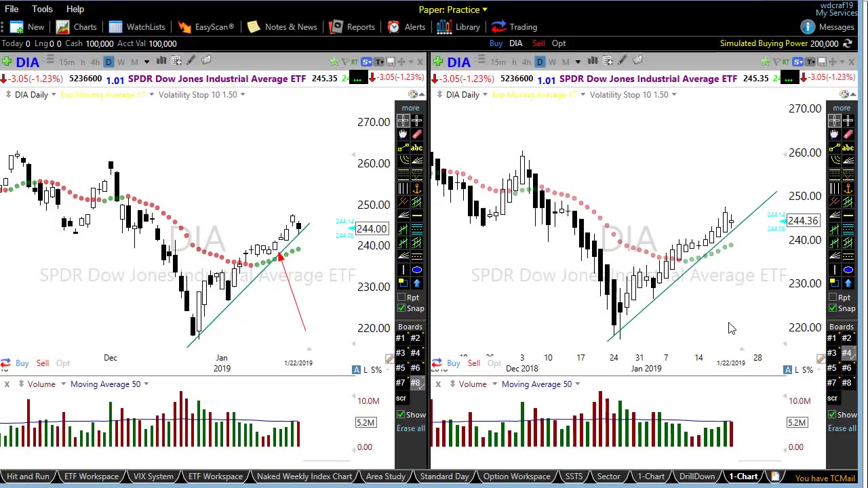The height and width of the screenshot is (488, 868).
Task: Select the eraser tool in left chart drawing palette
Action: pyautogui.click(x=416, y=134)
